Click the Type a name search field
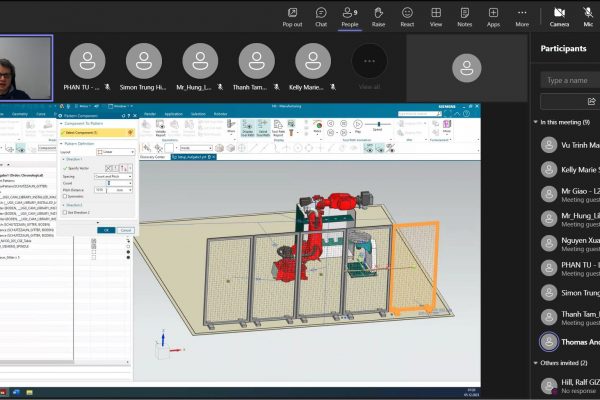Viewport: 600px width, 400px height. point(570,79)
